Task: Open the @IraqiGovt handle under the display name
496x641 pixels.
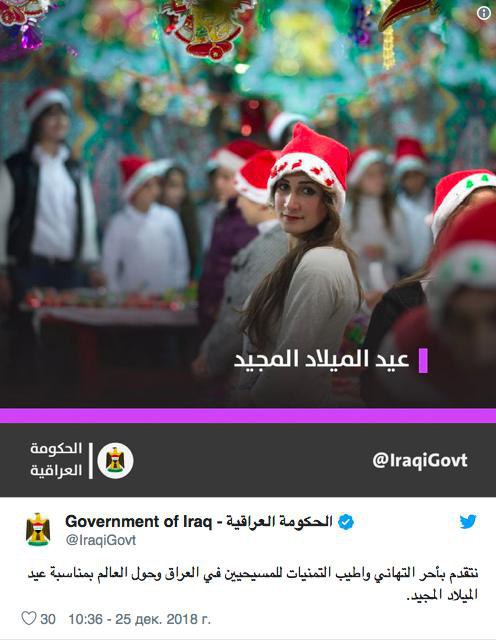Action: pos(101,540)
